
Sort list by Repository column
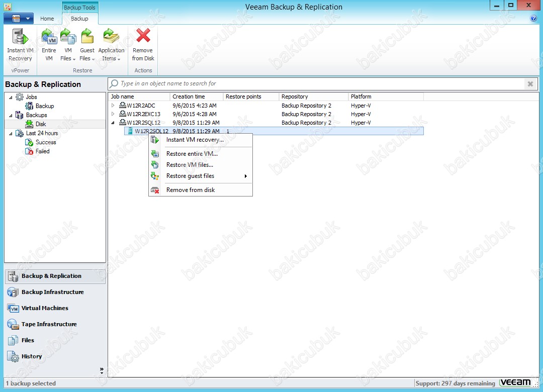tap(313, 96)
